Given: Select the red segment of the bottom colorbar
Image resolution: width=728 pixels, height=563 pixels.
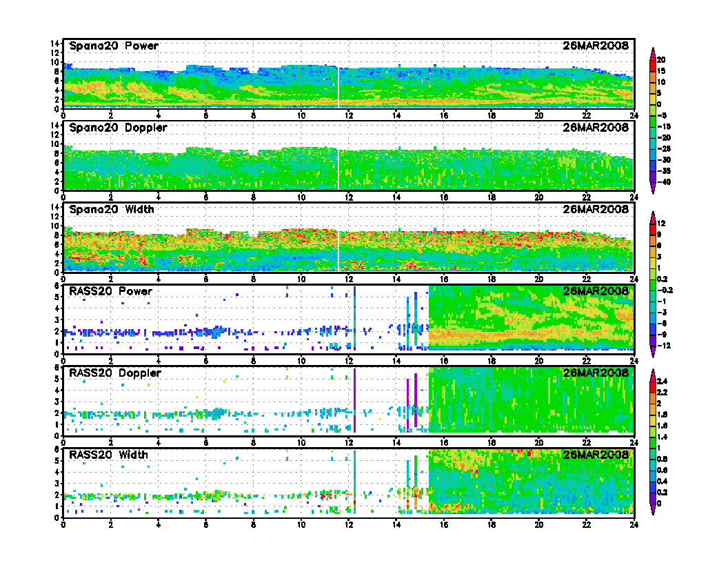Looking at the screenshot, I should pos(653,387).
